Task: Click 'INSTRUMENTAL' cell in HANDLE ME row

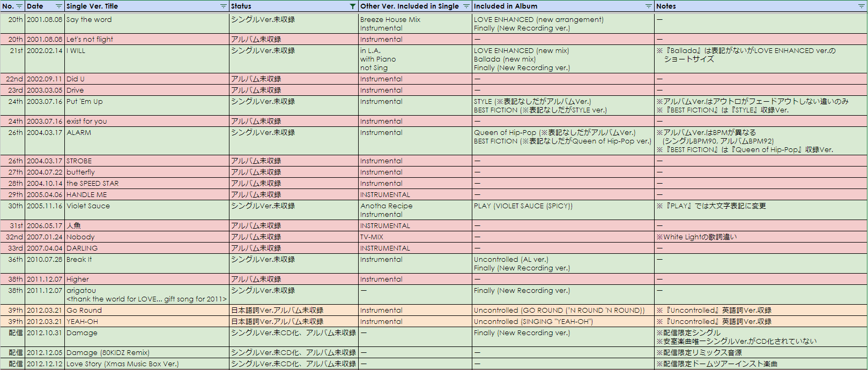Action: [415, 195]
